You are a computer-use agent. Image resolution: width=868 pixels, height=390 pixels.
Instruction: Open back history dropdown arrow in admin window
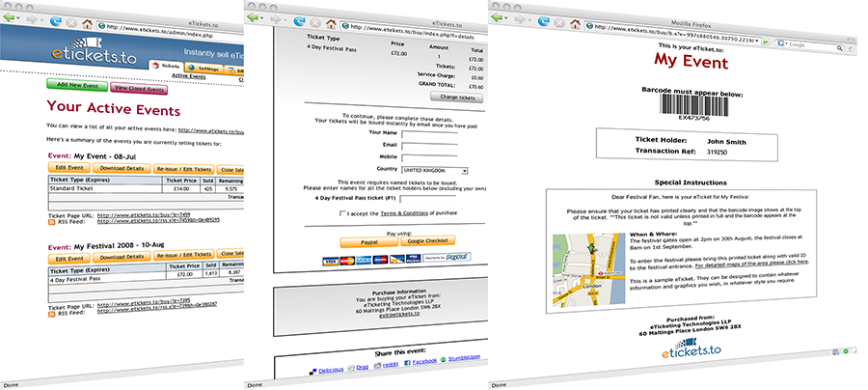(x=19, y=19)
